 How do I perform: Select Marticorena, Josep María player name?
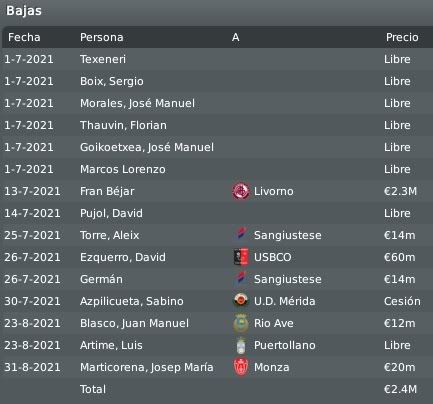click(x=147, y=367)
